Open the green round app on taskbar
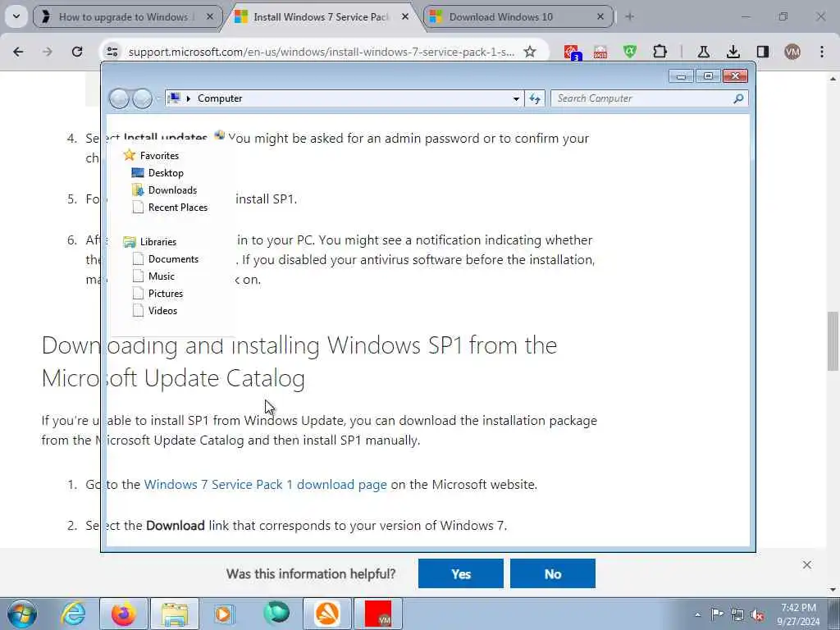Image resolution: width=840 pixels, height=630 pixels. click(276, 614)
